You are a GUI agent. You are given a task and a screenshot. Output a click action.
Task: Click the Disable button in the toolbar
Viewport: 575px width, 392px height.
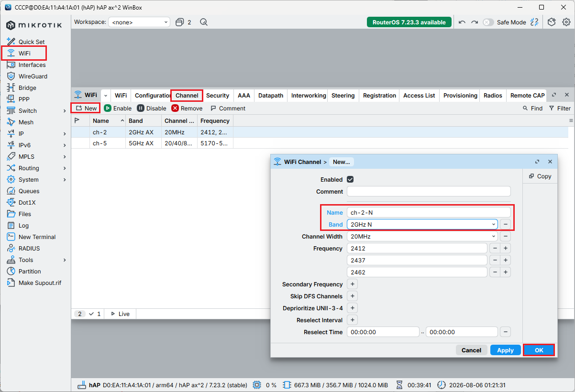tap(152, 108)
